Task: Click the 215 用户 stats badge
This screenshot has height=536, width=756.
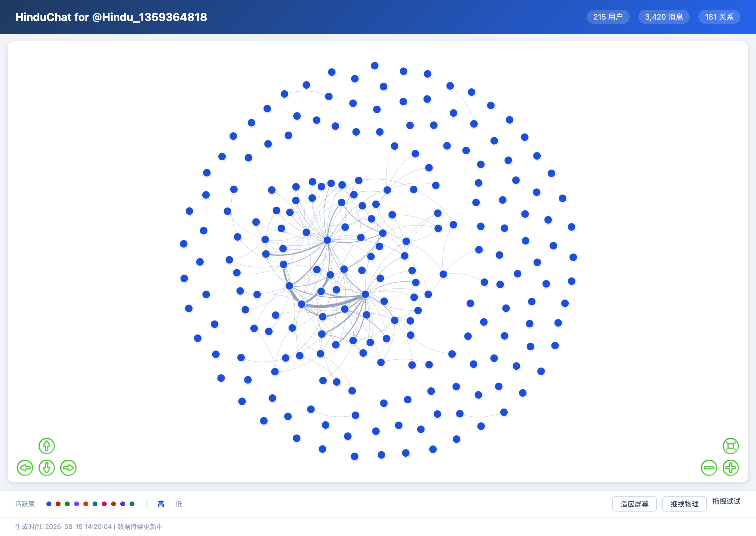Action: point(608,17)
